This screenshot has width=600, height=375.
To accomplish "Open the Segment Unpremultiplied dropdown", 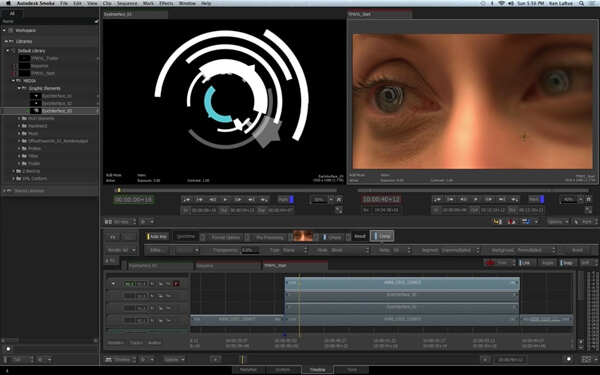I will [460, 250].
